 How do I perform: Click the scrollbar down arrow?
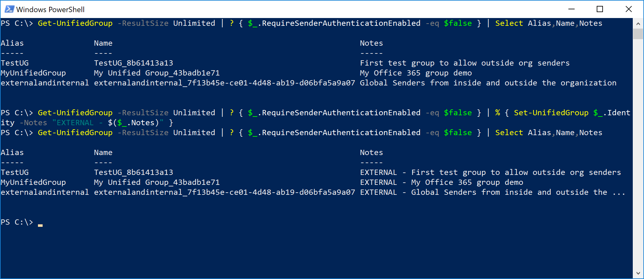[x=638, y=273]
